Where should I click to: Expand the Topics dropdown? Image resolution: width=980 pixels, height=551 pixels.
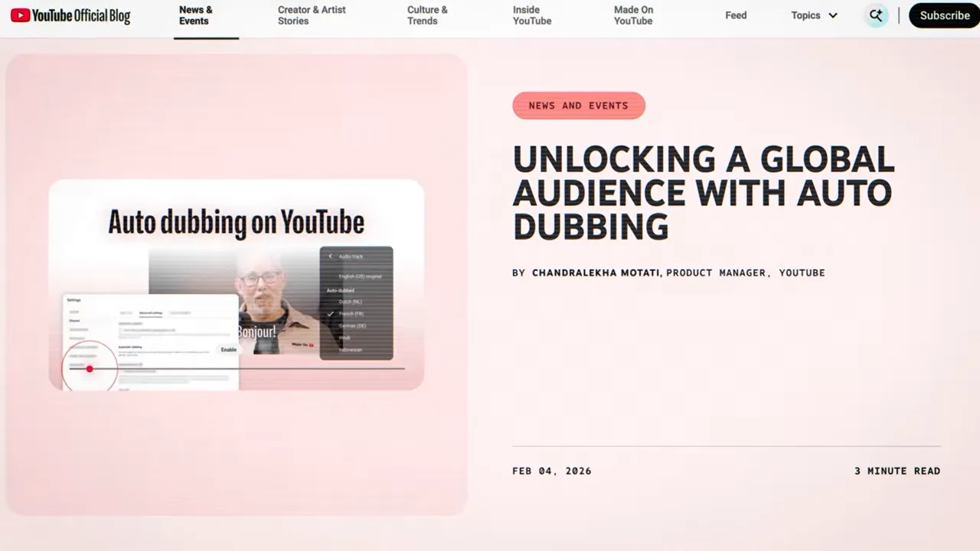[x=814, y=15]
